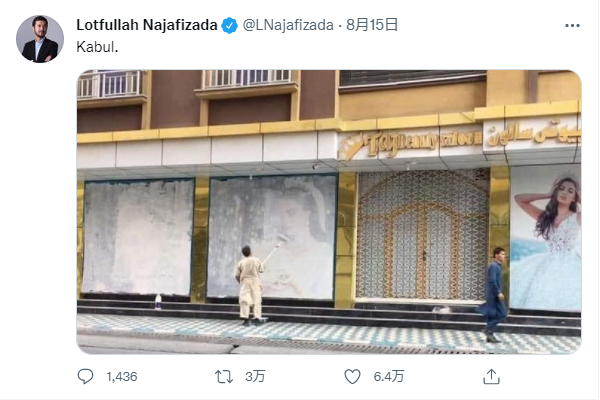Click the Lotfullah Najafizada display name
The width and height of the screenshot is (600, 400).
tap(147, 25)
